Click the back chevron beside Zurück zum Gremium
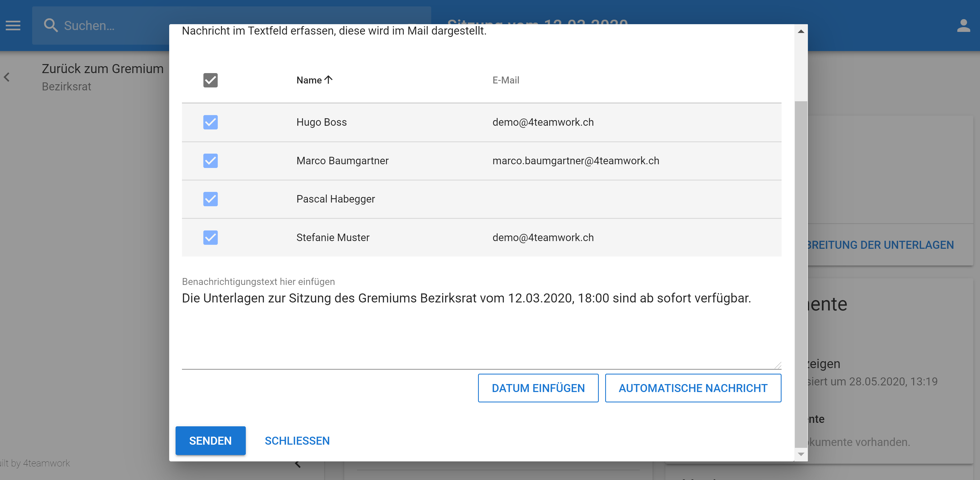The width and height of the screenshot is (980, 480). 7,77
